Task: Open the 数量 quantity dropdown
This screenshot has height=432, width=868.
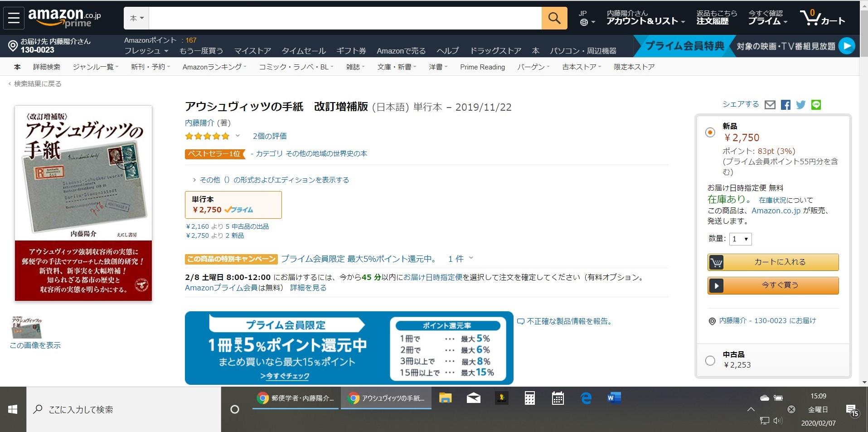Action: pyautogui.click(x=741, y=239)
